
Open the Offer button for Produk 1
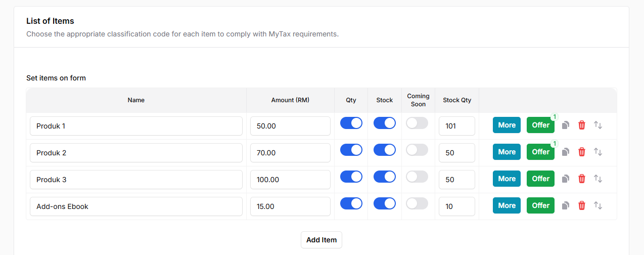540,125
